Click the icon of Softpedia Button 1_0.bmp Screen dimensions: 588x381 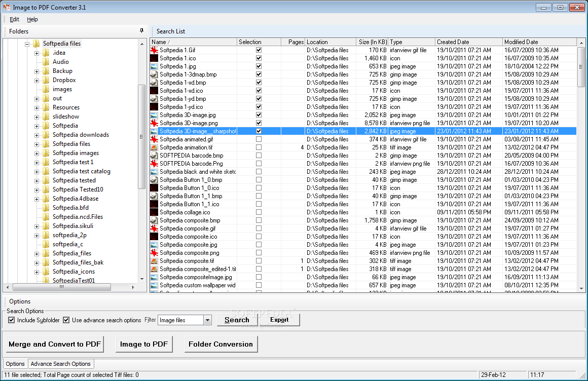pos(154,180)
